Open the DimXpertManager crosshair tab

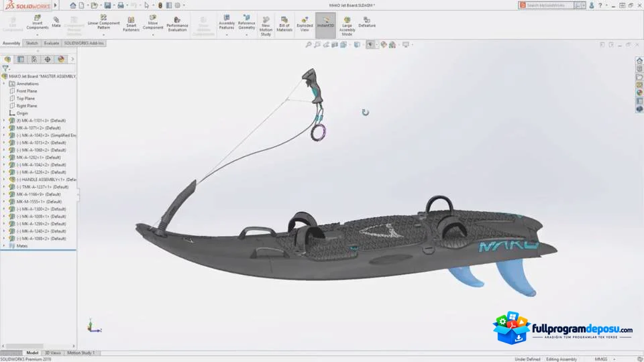tap(48, 59)
